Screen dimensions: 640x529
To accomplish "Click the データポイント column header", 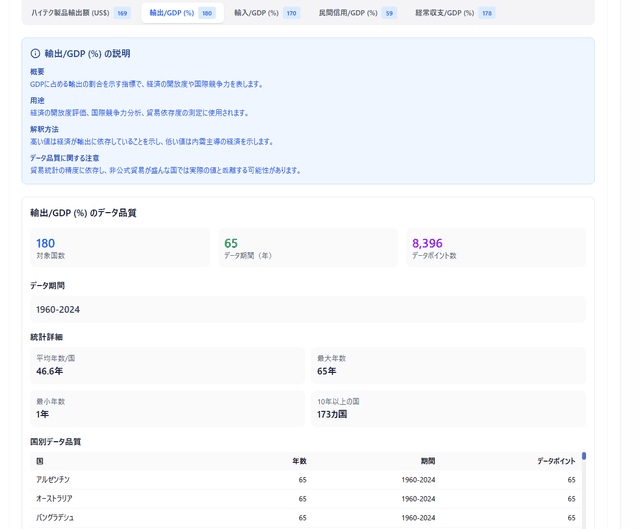I will (555, 461).
